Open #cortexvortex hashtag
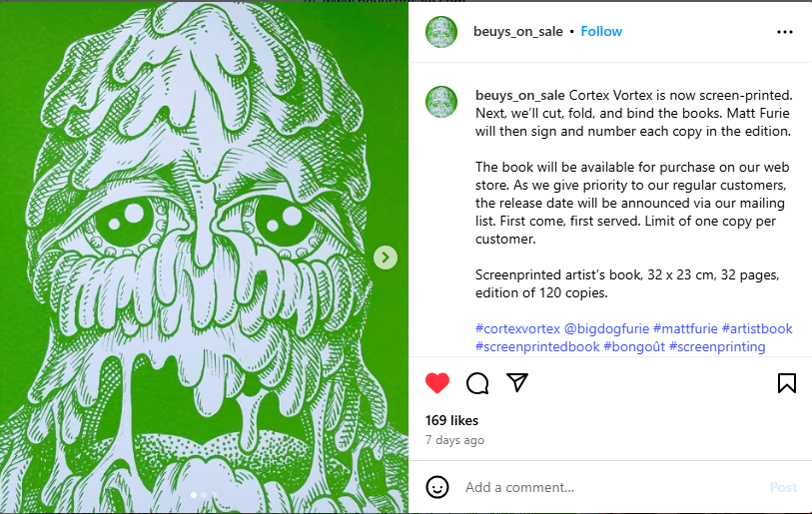This screenshot has width=812, height=514. click(x=517, y=328)
